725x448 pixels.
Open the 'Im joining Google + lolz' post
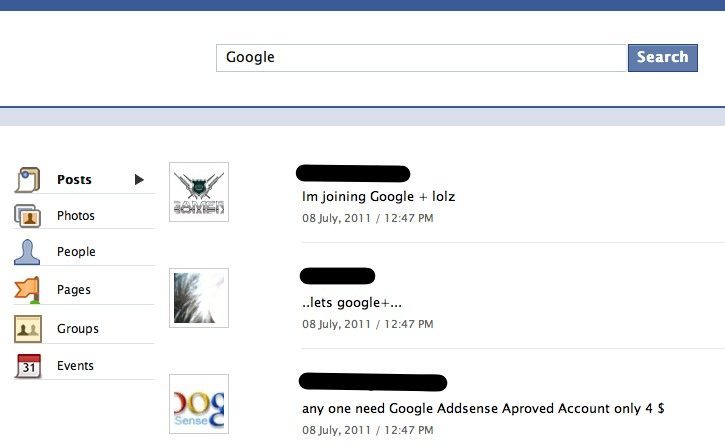(378, 196)
